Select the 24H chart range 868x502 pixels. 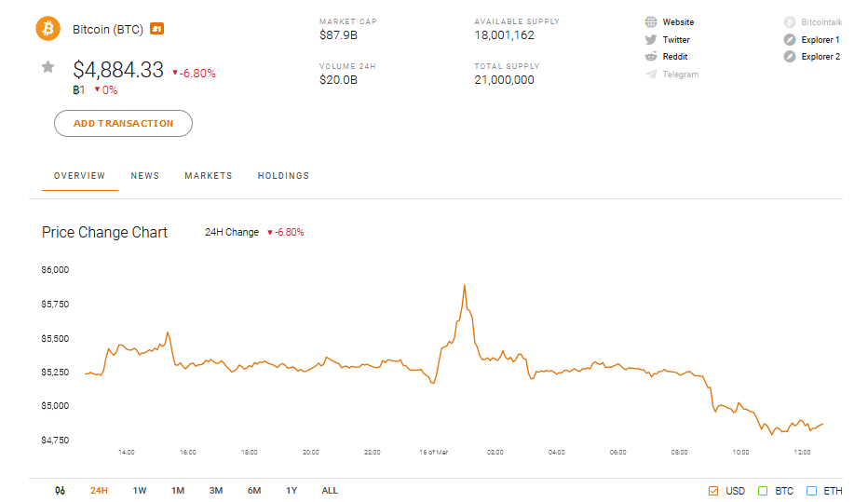click(x=99, y=491)
